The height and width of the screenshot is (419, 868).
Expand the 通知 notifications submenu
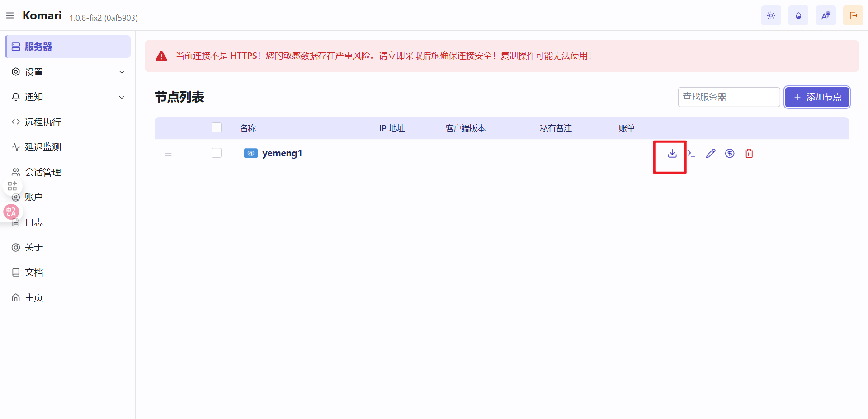tap(68, 97)
